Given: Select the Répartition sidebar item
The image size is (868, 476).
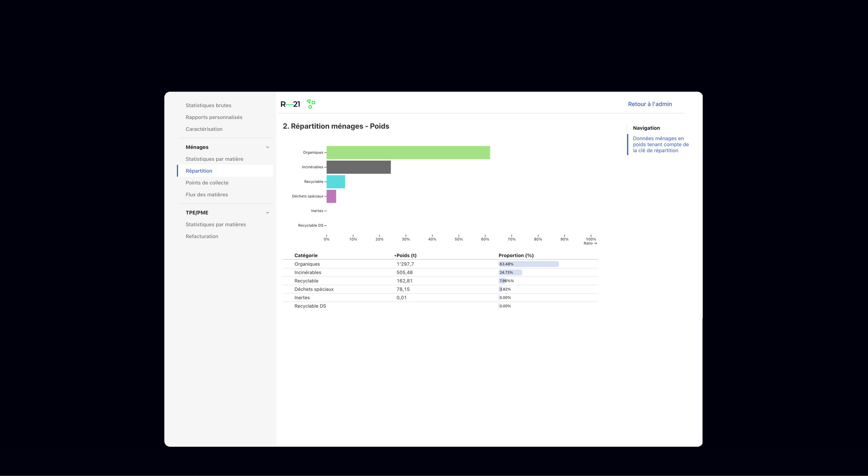Looking at the screenshot, I should (199, 171).
